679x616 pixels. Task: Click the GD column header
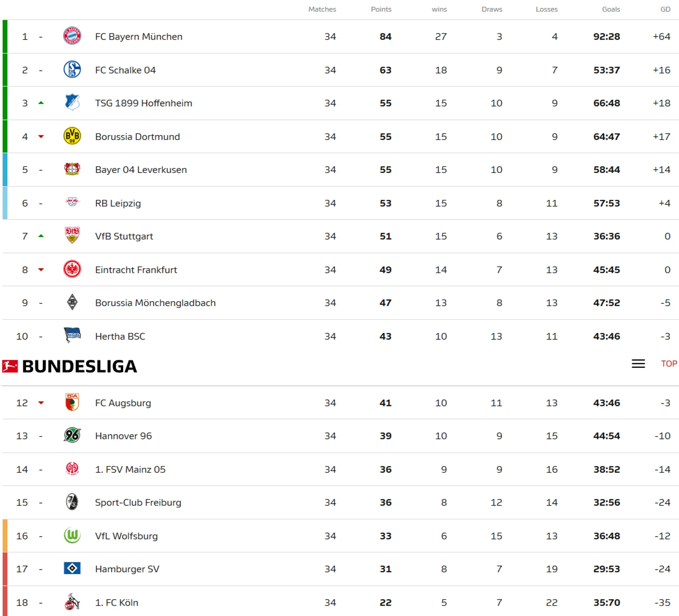[666, 9]
